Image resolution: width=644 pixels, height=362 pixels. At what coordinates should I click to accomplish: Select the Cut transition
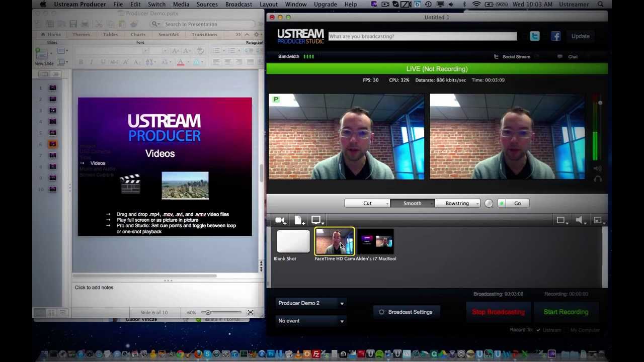[367, 203]
